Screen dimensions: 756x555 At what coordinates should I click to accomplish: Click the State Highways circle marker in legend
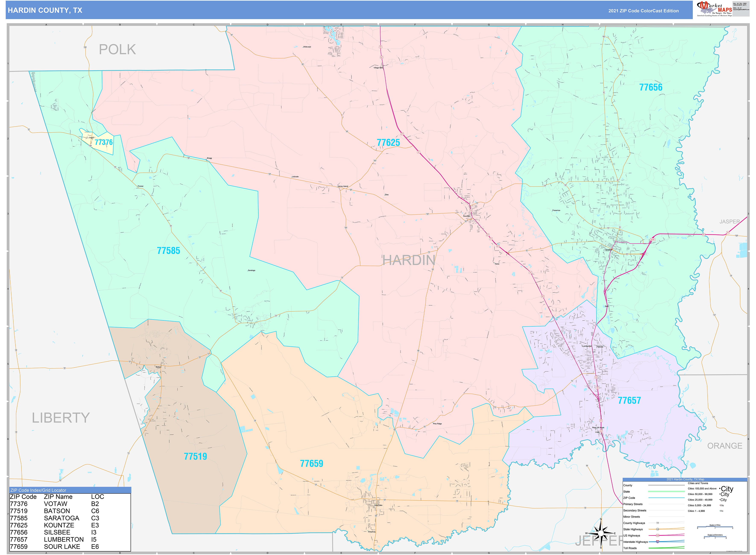(x=658, y=529)
